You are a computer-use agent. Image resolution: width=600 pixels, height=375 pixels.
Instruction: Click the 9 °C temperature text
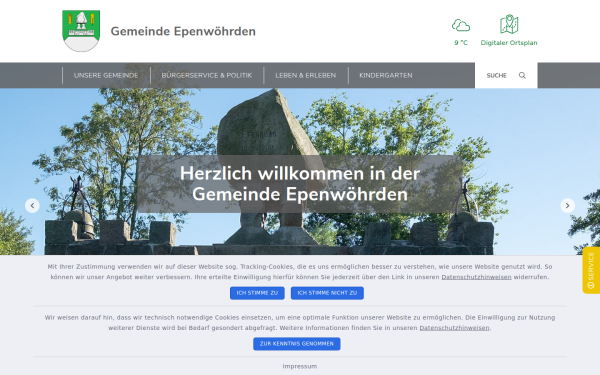pos(461,43)
